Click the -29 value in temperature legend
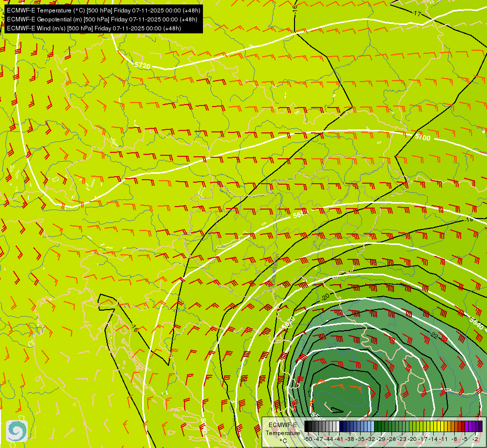Viewport: 487px width, 448px height. point(382,439)
